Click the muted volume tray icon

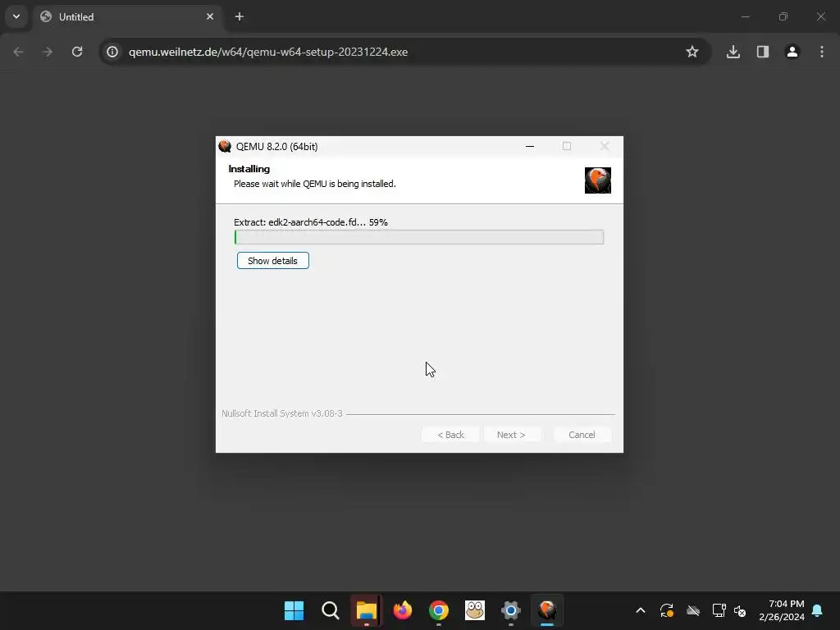(740, 610)
